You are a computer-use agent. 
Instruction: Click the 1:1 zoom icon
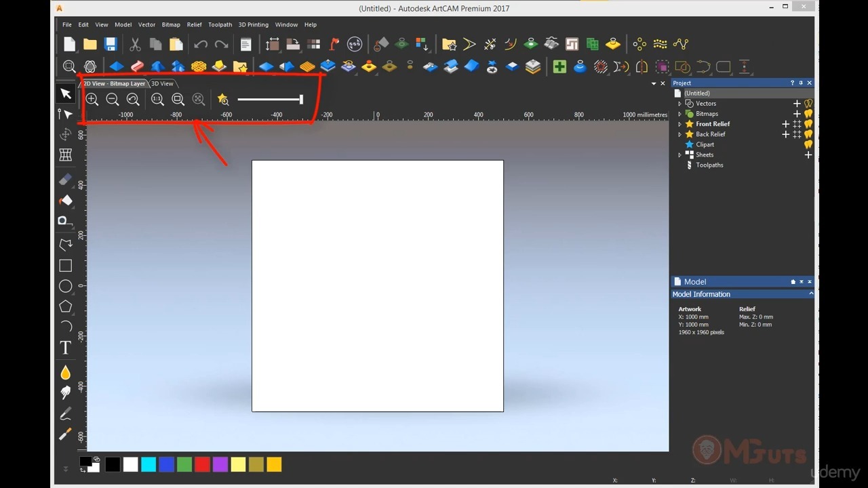(x=157, y=100)
